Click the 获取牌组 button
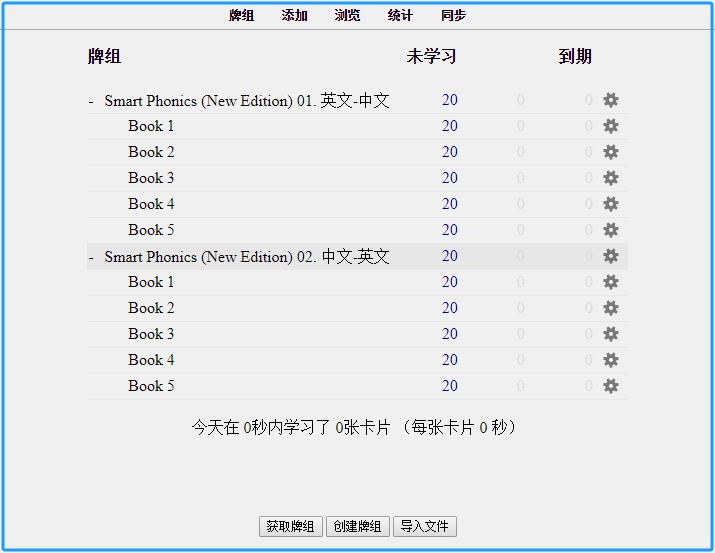Screen dimensions: 715x553 coord(290,527)
